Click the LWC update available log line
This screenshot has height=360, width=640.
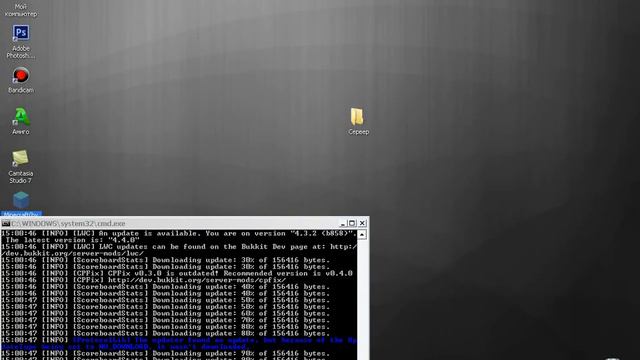pos(179,233)
